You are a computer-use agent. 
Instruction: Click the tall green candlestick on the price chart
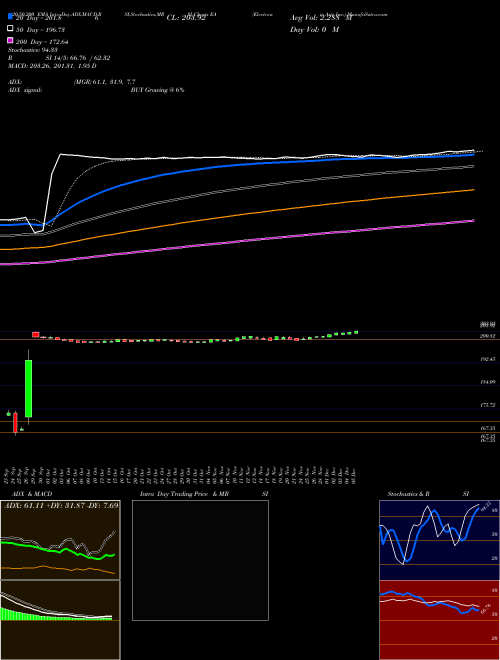[x=29, y=388]
